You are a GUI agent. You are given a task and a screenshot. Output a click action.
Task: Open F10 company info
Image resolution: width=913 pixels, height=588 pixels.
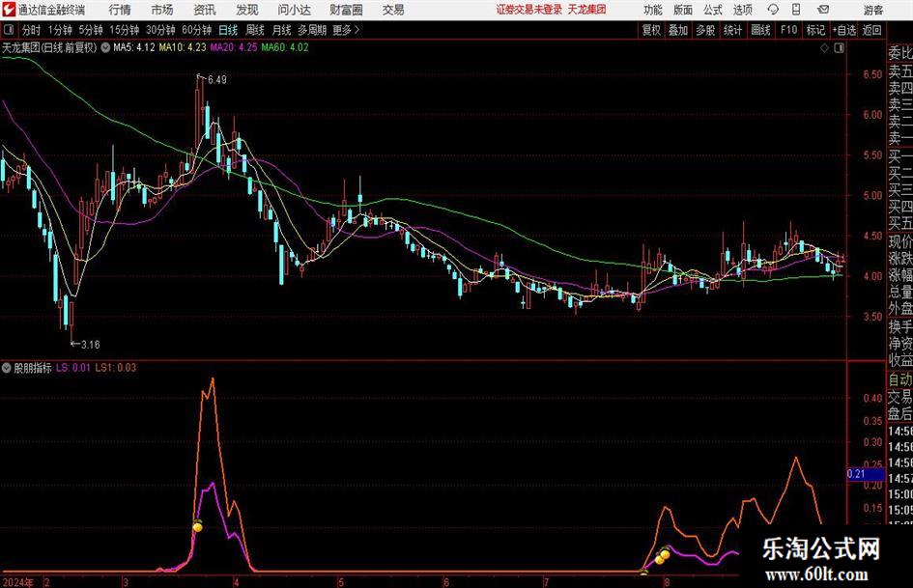coord(789,30)
